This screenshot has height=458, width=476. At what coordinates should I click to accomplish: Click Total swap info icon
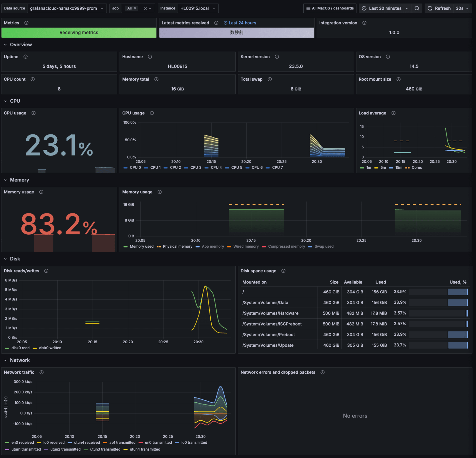pos(270,79)
